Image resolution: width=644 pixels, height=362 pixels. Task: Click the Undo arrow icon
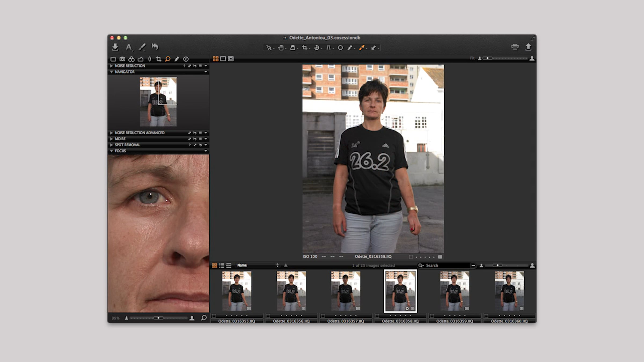[155, 47]
